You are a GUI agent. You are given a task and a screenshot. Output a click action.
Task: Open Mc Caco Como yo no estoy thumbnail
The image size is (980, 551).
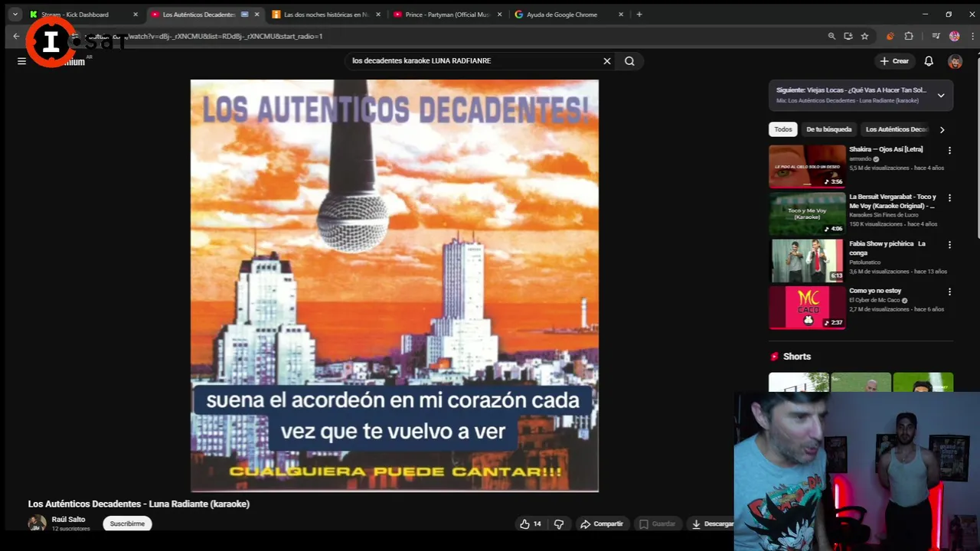tap(807, 308)
